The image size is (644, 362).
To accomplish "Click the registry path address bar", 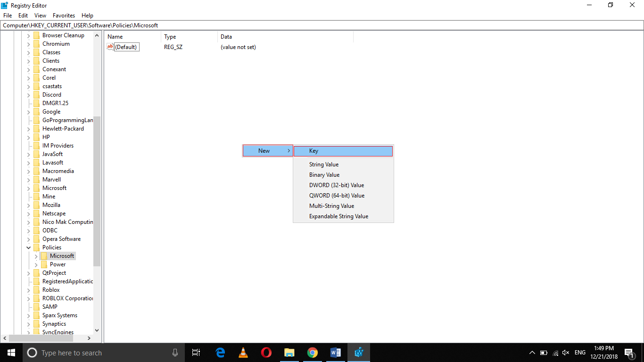I will click(x=189, y=25).
